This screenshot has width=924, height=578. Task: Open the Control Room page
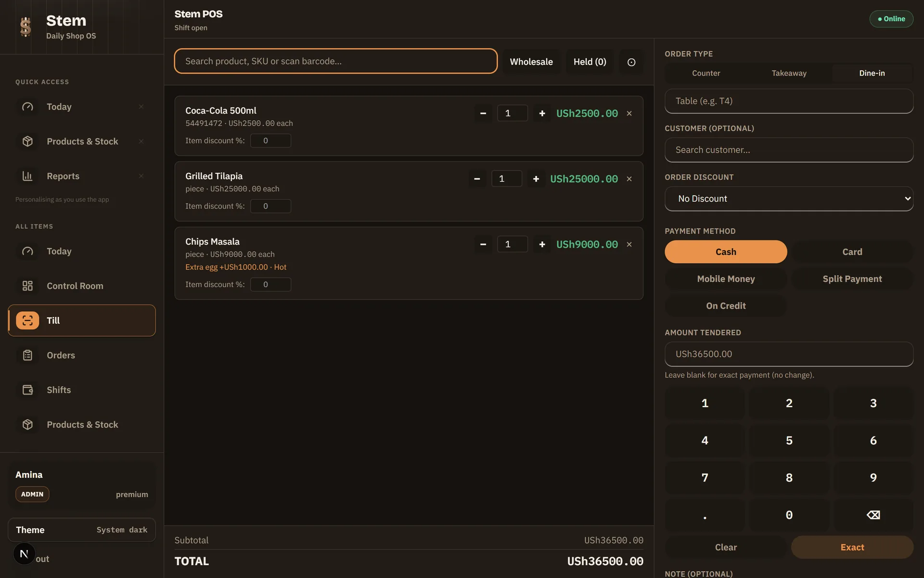click(82, 286)
